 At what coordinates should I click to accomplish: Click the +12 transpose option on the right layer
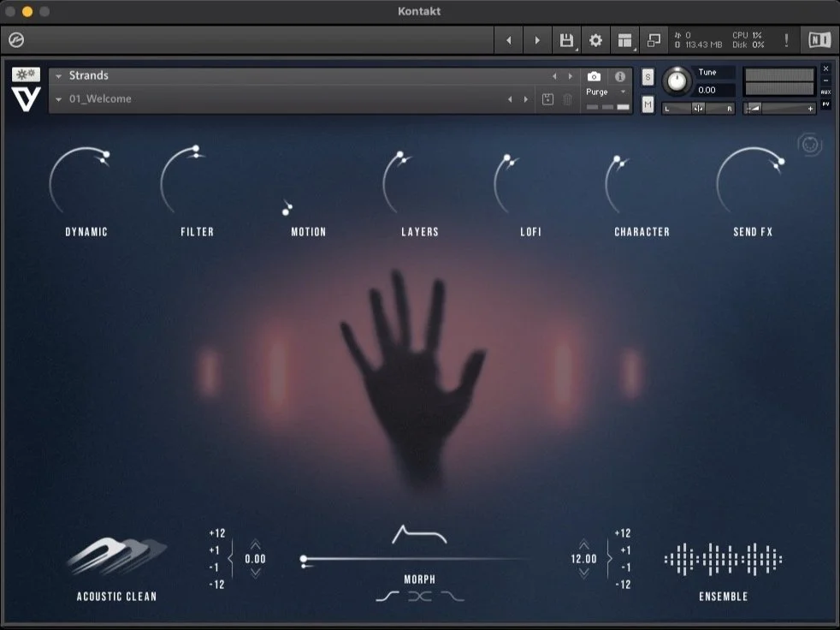(623, 533)
